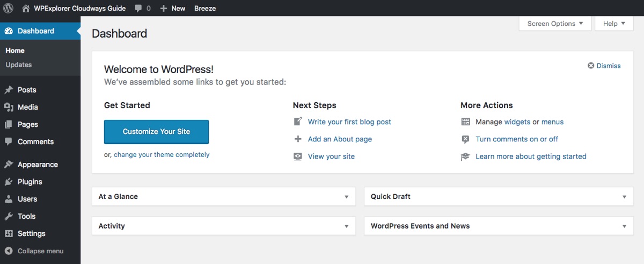Click Turn comments on or off link

517,139
